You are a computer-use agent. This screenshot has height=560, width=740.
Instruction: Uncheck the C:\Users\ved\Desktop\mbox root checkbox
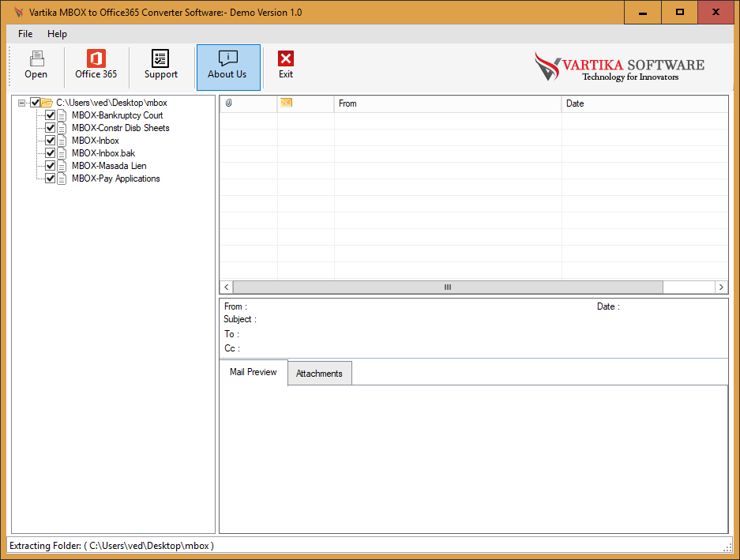coord(35,103)
